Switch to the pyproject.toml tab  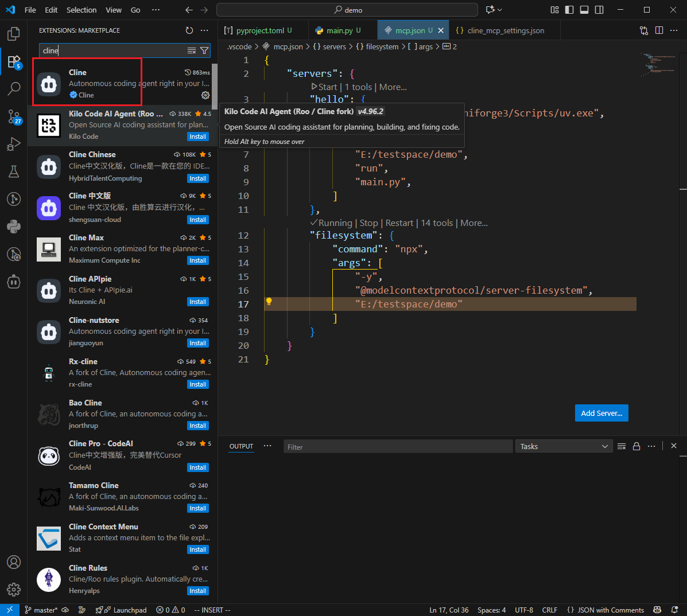[x=260, y=30]
